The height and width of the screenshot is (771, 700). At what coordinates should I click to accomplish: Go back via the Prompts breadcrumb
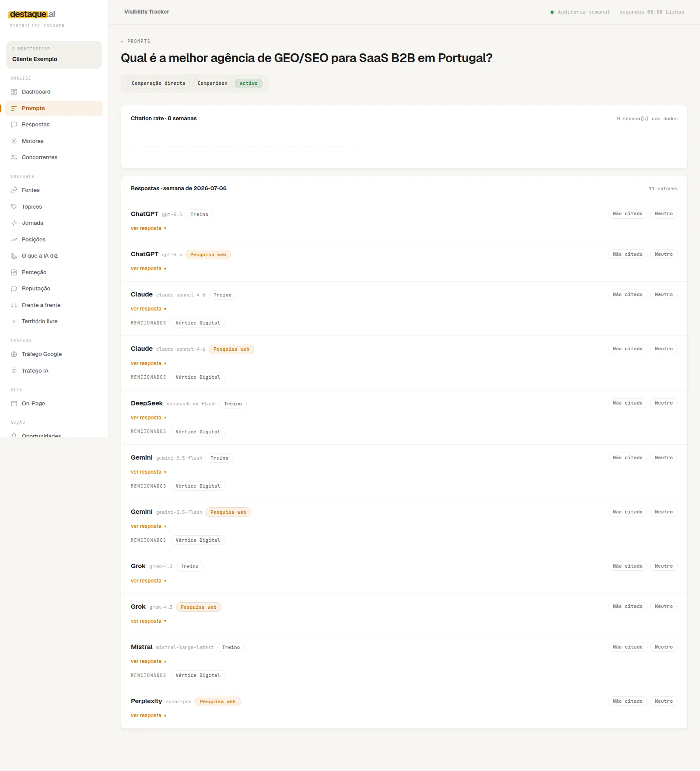[136, 41]
